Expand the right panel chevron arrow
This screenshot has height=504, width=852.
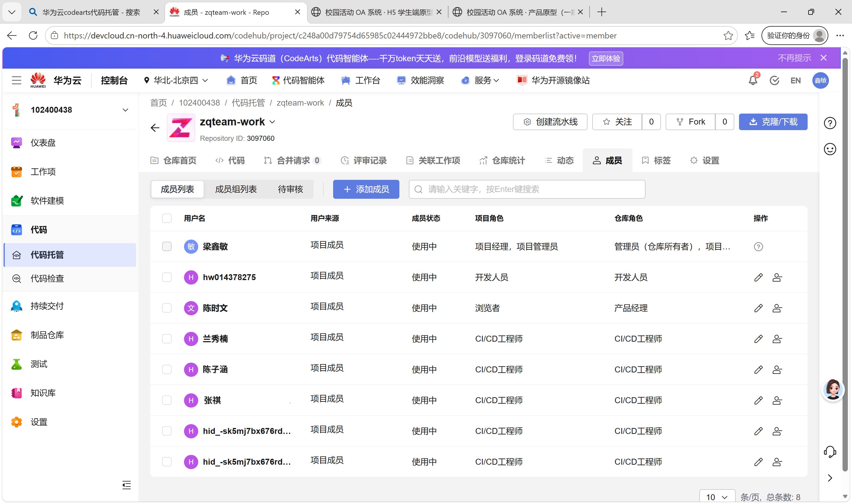830,478
